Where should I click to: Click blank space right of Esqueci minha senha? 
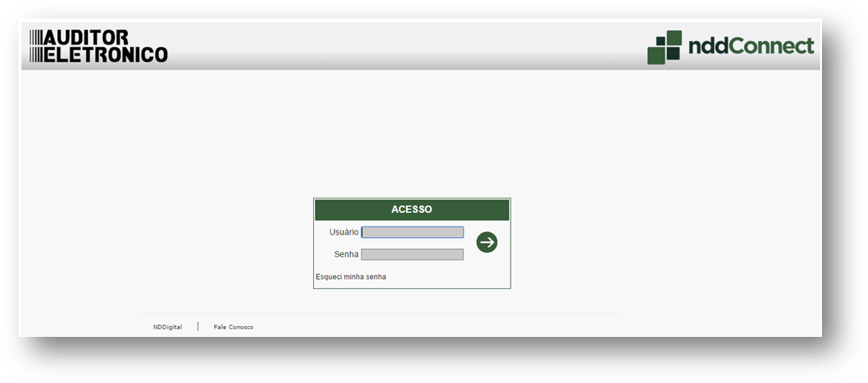click(x=452, y=277)
